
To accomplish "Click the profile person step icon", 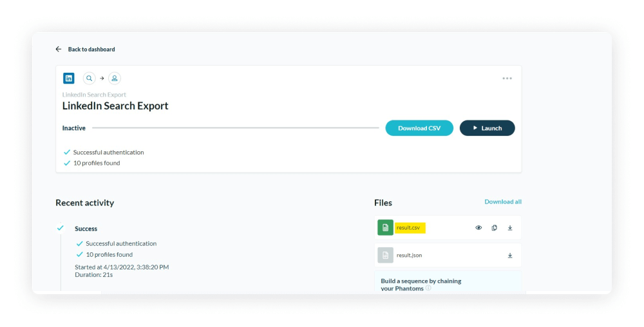I will 115,78.
